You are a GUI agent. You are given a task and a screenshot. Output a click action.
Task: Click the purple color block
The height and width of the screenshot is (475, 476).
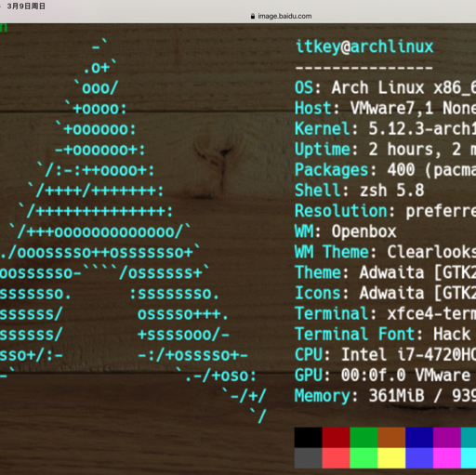[x=447, y=438]
